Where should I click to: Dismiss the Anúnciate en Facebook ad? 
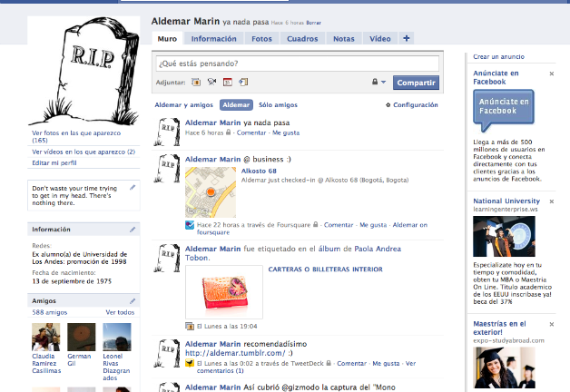[552, 73]
